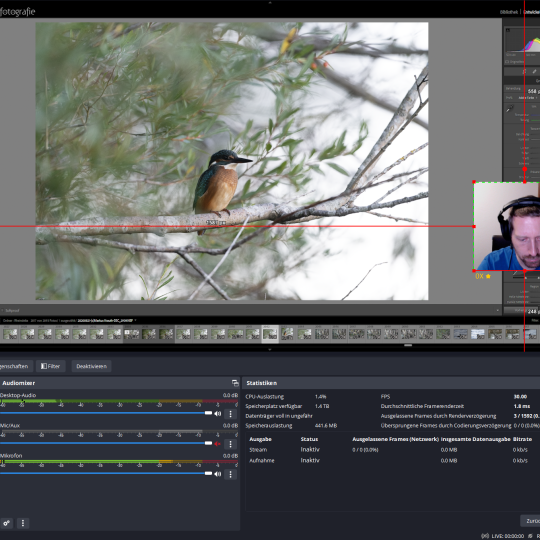The image size is (540, 540).
Task: Toggle the Softproof checkbox in Lightroom toolbar
Action: pos(2,310)
